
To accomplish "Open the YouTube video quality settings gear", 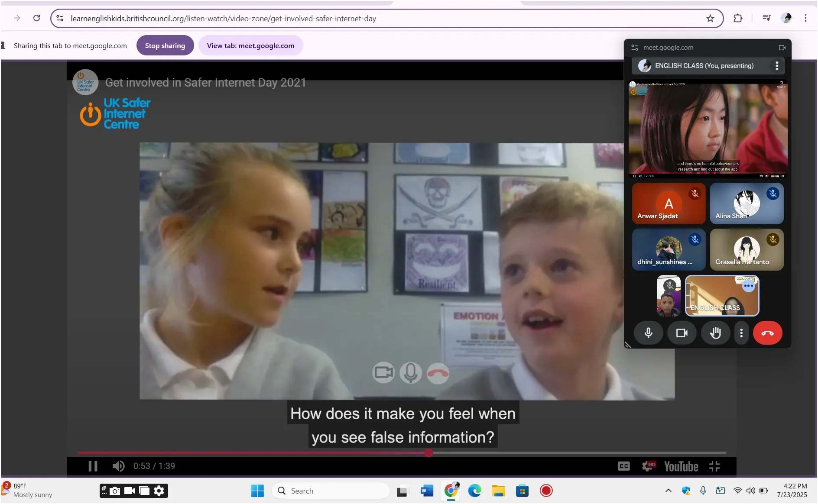I will (649, 466).
